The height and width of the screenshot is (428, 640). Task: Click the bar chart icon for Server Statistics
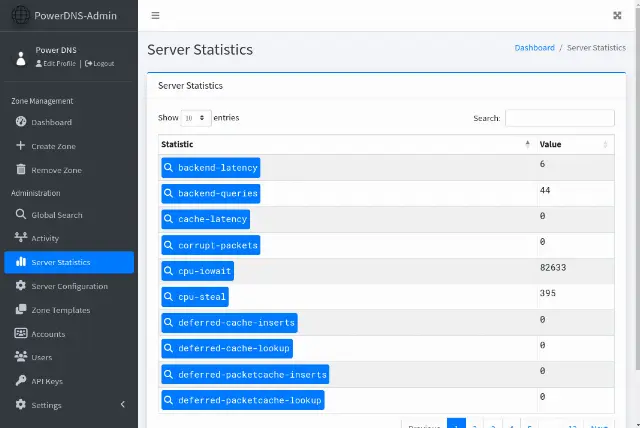[x=21, y=262]
